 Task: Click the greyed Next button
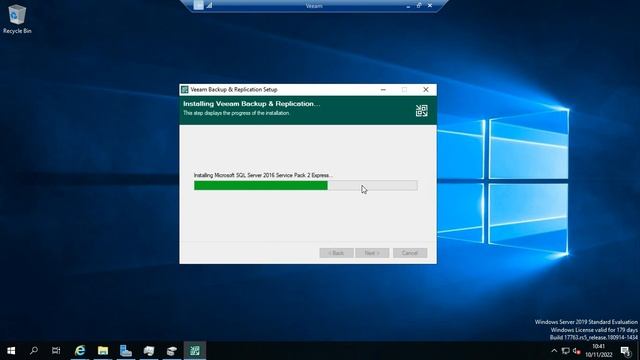tap(372, 253)
